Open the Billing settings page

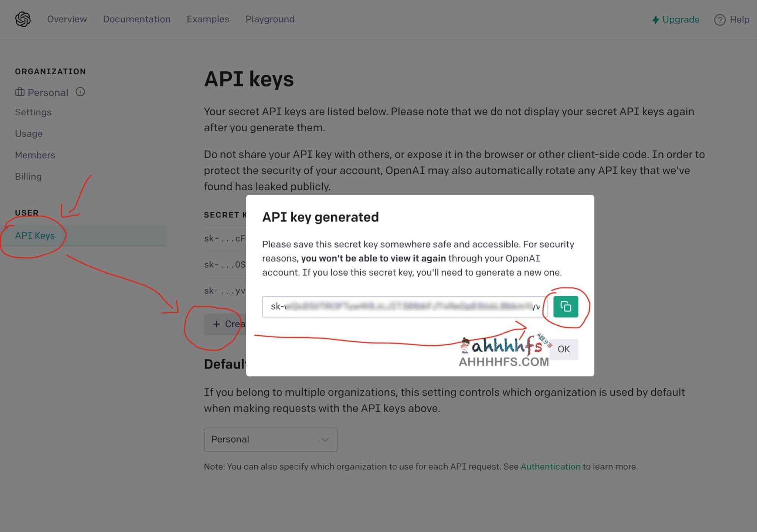click(28, 176)
